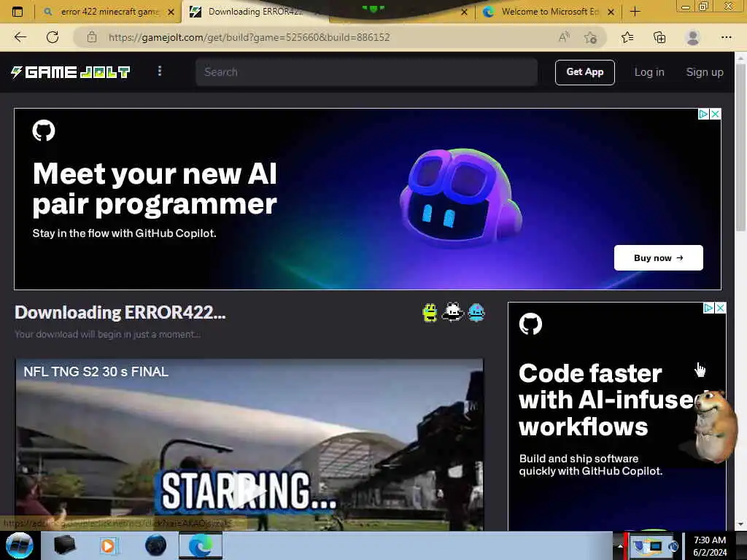The height and width of the screenshot is (560, 747).
Task: Activate the Read aloud icon in address bar
Action: 564,37
